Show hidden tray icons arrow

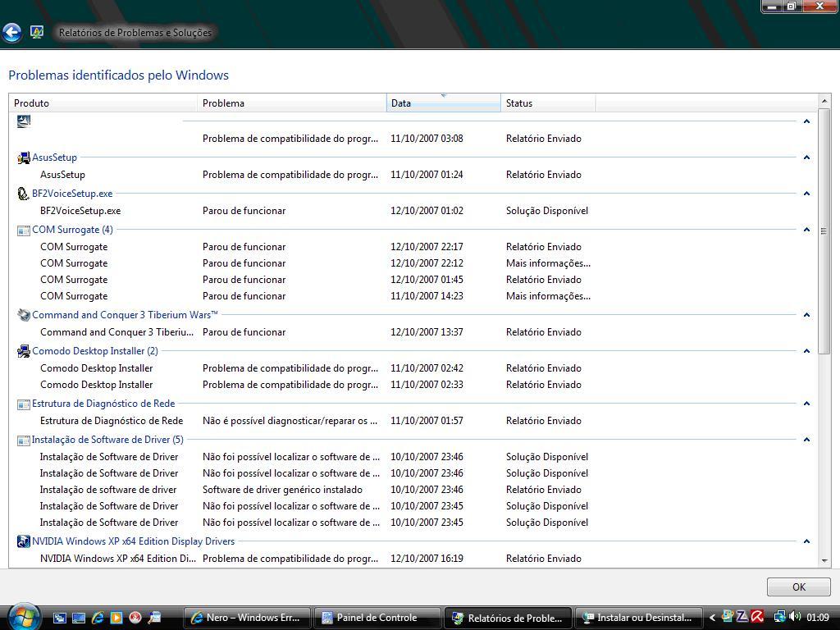(x=713, y=618)
